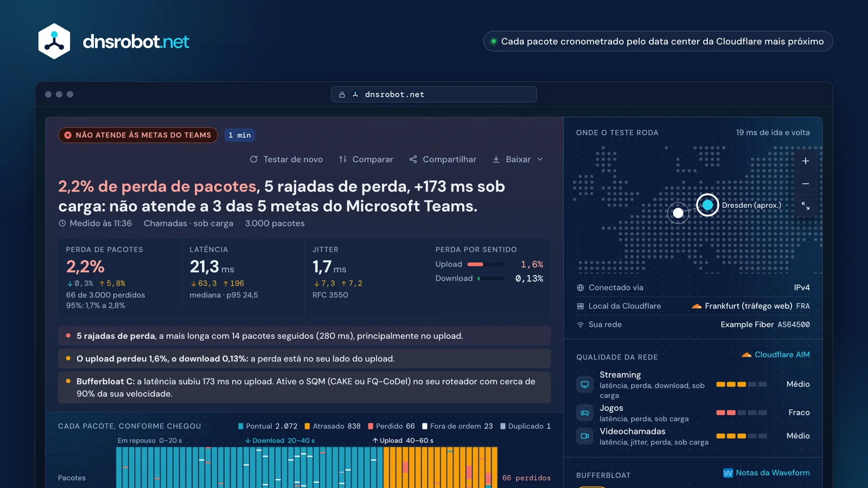
Task: Click the Streaming monitor icon
Action: click(585, 384)
